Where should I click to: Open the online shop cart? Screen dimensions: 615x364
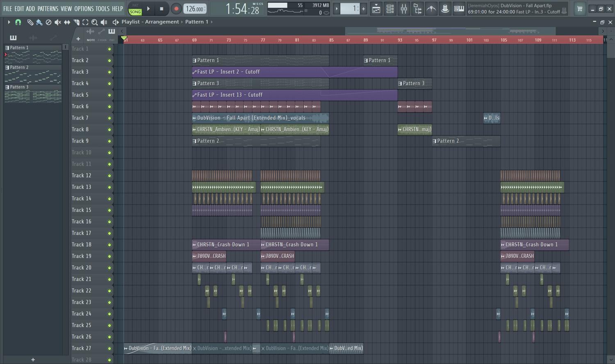[580, 9]
